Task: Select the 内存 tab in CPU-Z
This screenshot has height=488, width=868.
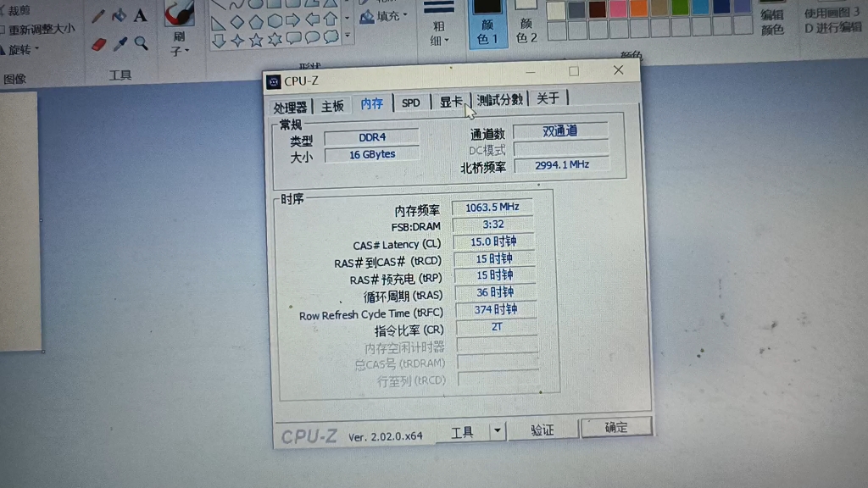Action: (371, 103)
